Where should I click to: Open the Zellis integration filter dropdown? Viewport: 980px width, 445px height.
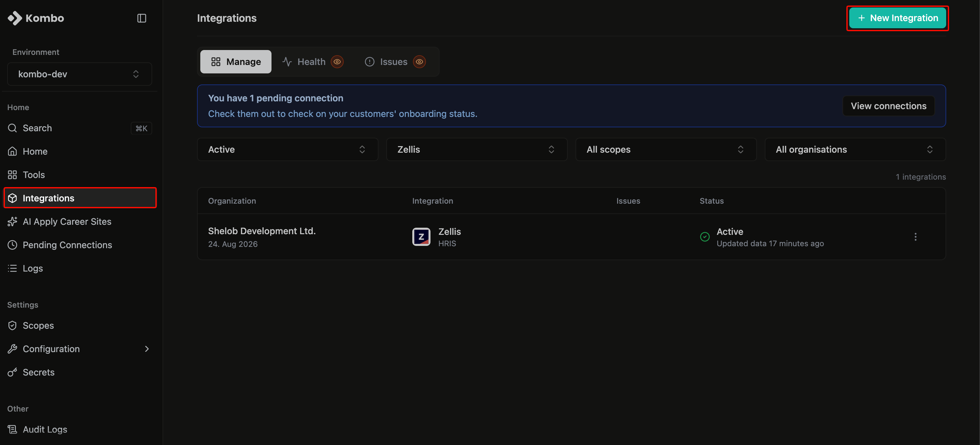pyautogui.click(x=477, y=149)
